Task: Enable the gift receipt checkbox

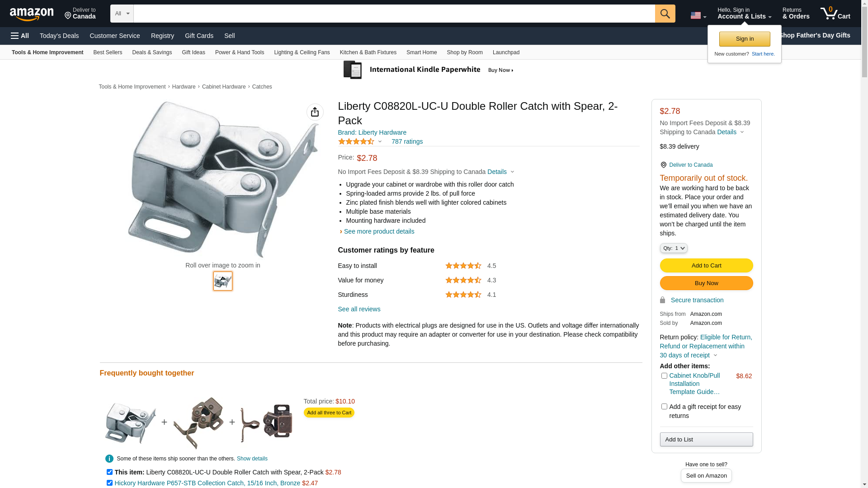Action: pos(664,407)
